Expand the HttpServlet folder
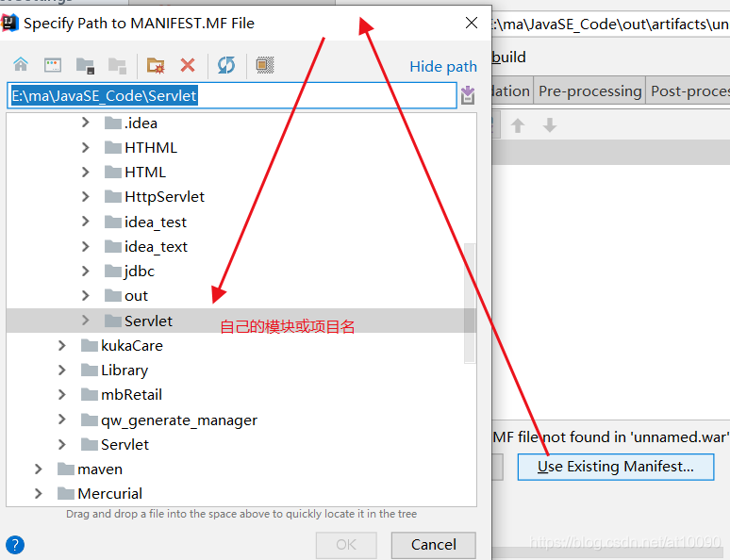Viewport: 730px width, 560px height. [85, 196]
